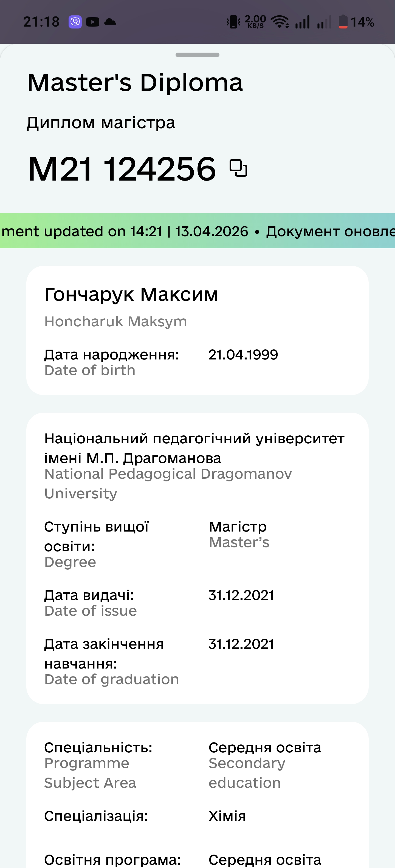Tap the bottom sheet drag handle

tap(197, 55)
